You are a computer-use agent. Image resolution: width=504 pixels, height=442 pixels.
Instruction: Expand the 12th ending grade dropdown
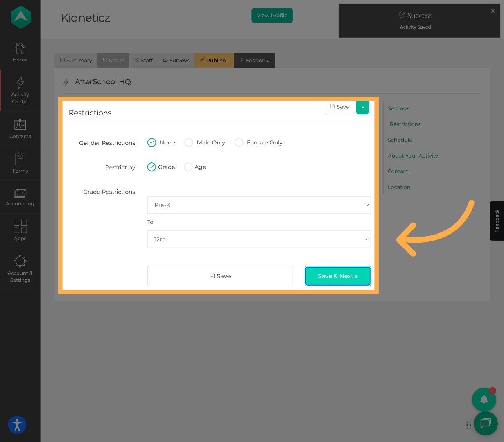coord(259,239)
